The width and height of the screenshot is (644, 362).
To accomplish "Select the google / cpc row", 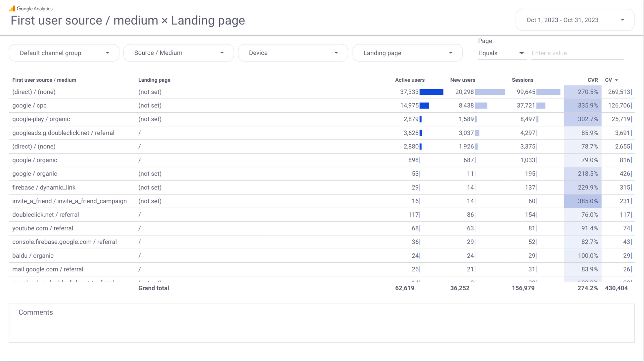I will pyautogui.click(x=29, y=105).
